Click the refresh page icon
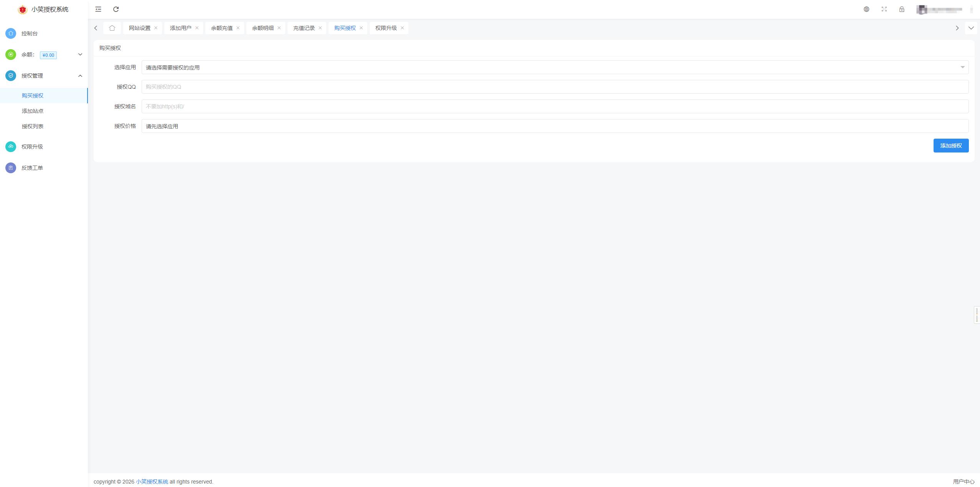Screen dimensions: 980x487 pos(116,9)
